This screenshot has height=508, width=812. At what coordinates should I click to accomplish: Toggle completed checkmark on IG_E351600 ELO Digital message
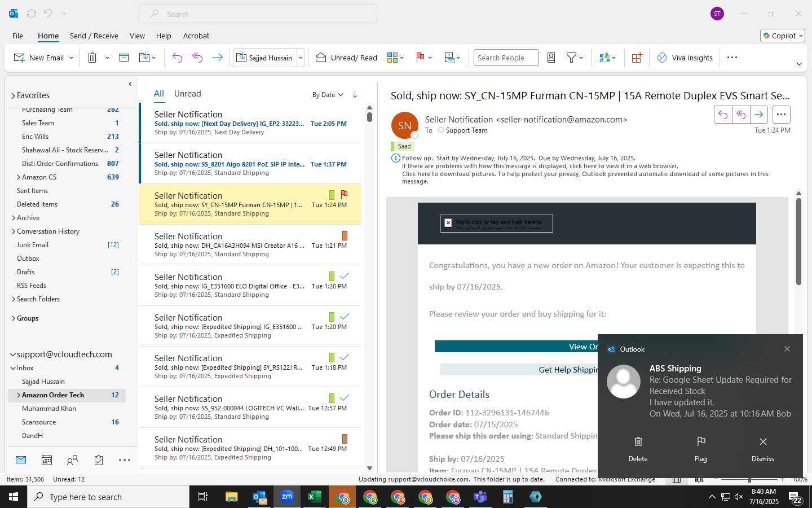(x=345, y=276)
